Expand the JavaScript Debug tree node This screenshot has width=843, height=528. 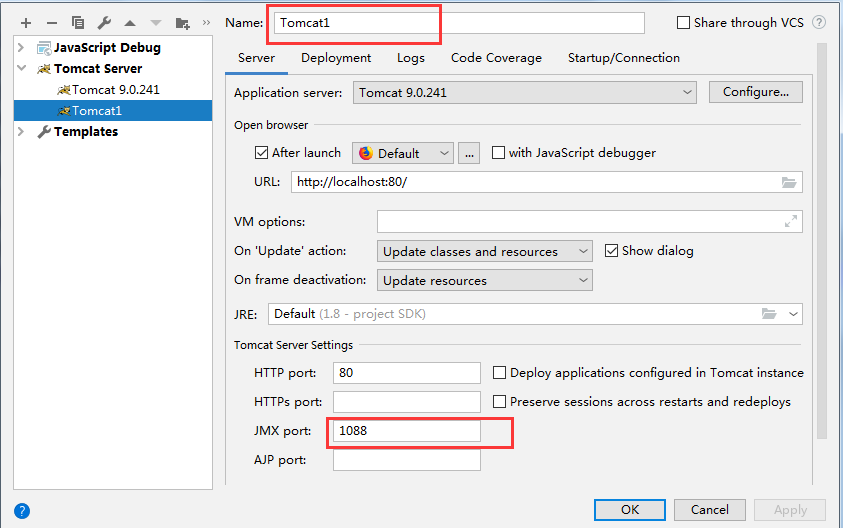[22, 48]
